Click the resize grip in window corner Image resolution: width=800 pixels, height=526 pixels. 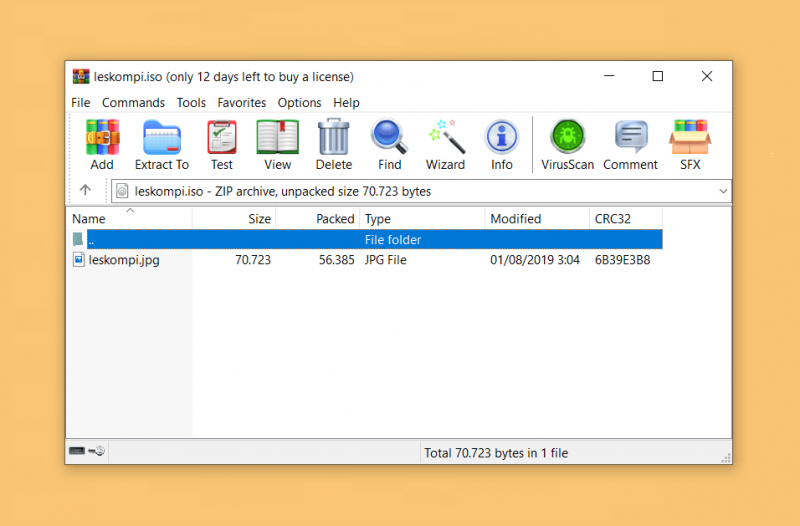point(726,458)
